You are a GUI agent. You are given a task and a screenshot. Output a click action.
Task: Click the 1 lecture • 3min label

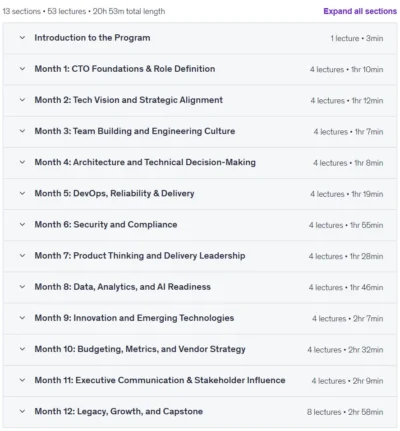coord(357,38)
